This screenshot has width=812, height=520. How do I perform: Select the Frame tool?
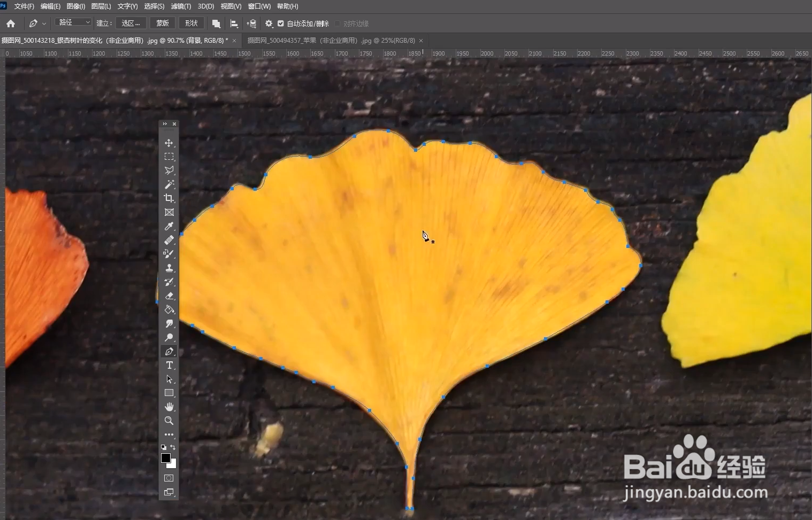[x=169, y=212]
